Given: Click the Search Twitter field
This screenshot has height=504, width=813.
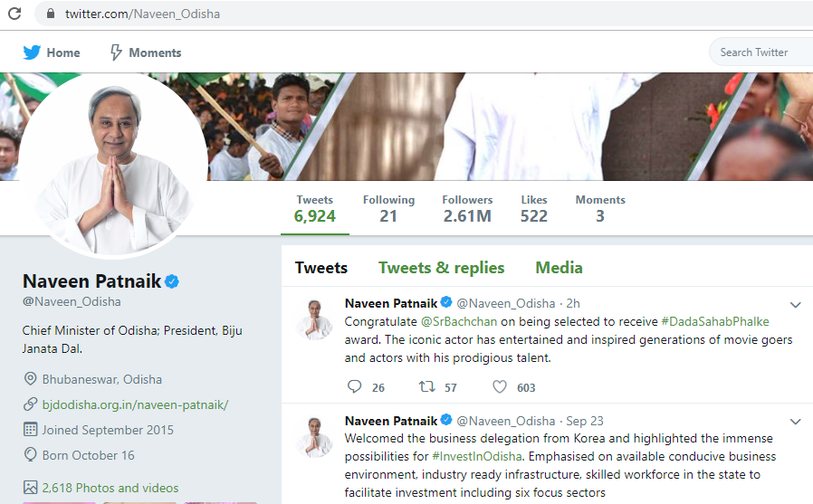Looking at the screenshot, I should tap(761, 52).
